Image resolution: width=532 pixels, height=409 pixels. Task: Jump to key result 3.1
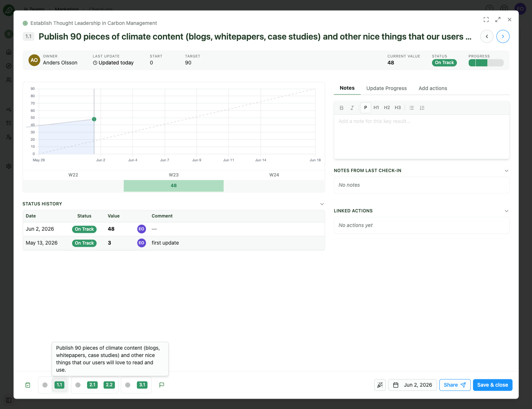tap(142, 385)
